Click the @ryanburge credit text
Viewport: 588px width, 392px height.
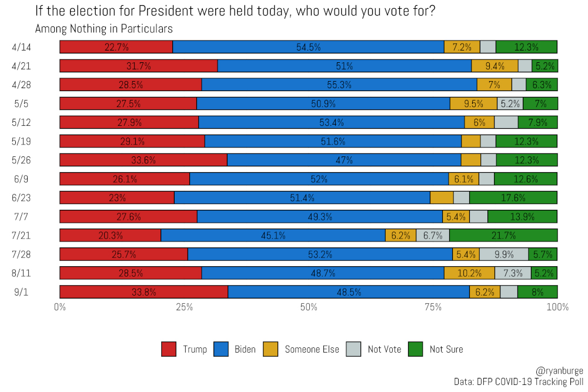[560, 371]
